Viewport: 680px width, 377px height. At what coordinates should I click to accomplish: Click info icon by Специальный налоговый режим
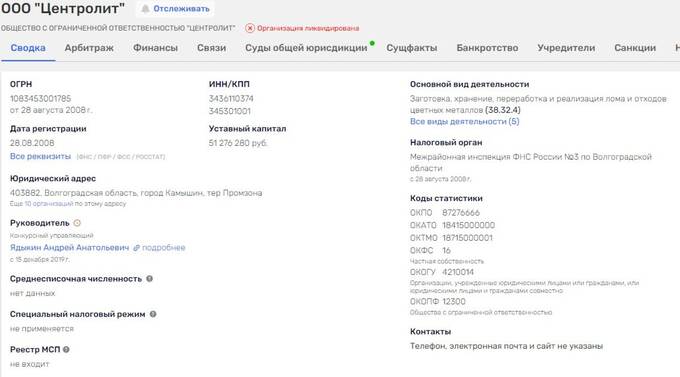[x=153, y=314]
